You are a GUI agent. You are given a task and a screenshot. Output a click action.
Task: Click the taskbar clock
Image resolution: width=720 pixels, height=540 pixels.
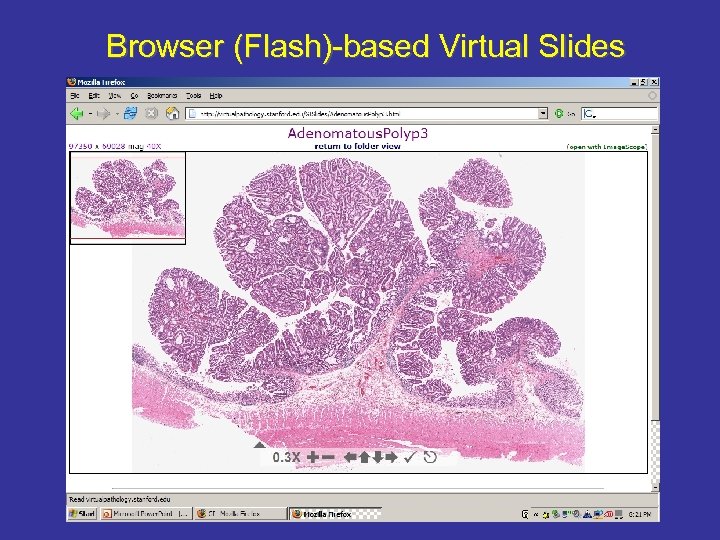(640, 514)
